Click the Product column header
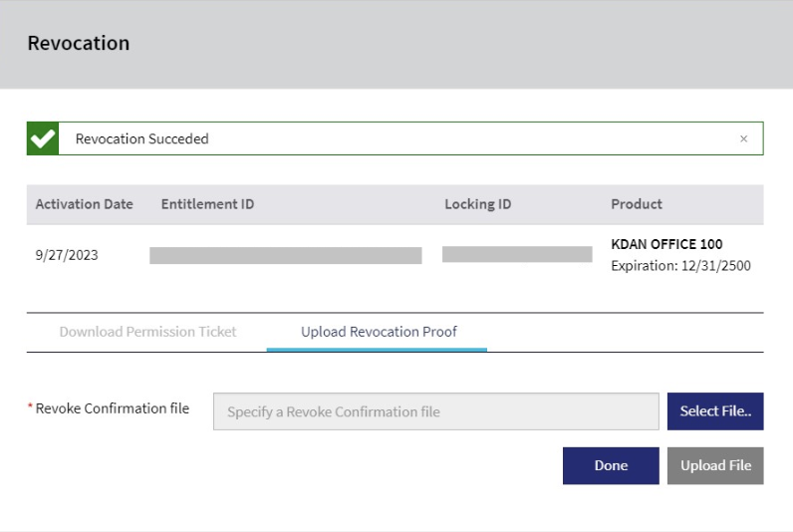This screenshot has height=532, width=793. tap(637, 204)
